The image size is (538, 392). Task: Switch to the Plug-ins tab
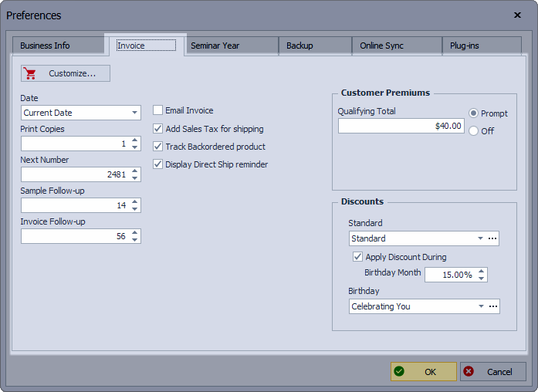pos(482,46)
